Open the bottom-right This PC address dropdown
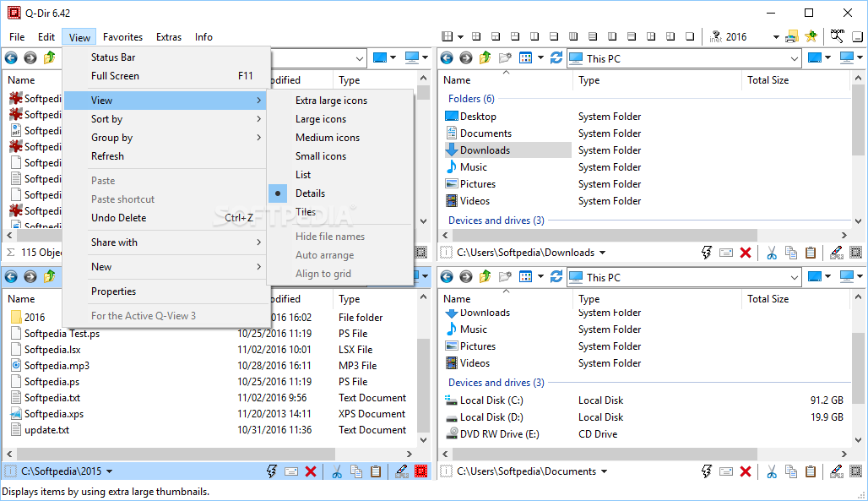Image resolution: width=868 pixels, height=501 pixels. [x=795, y=277]
